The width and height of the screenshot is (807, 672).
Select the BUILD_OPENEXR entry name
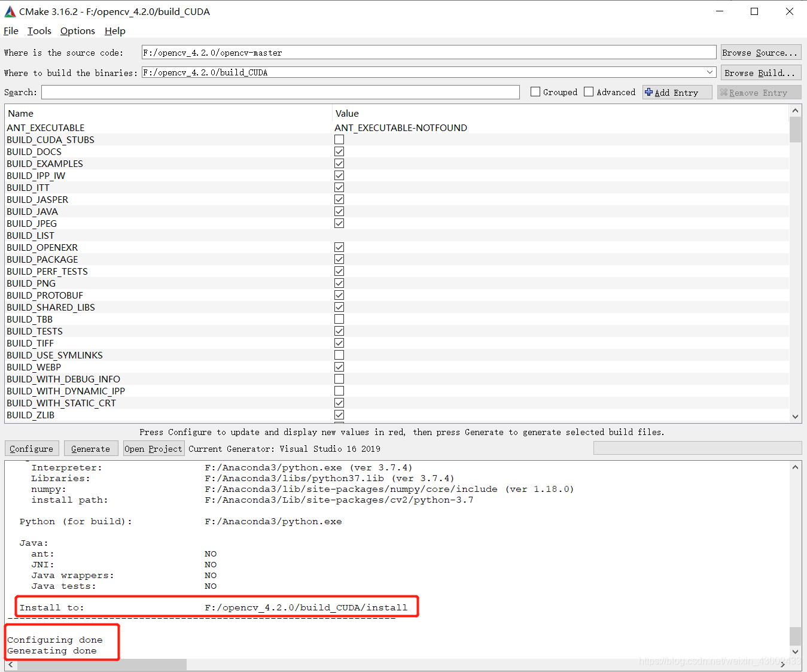(42, 247)
